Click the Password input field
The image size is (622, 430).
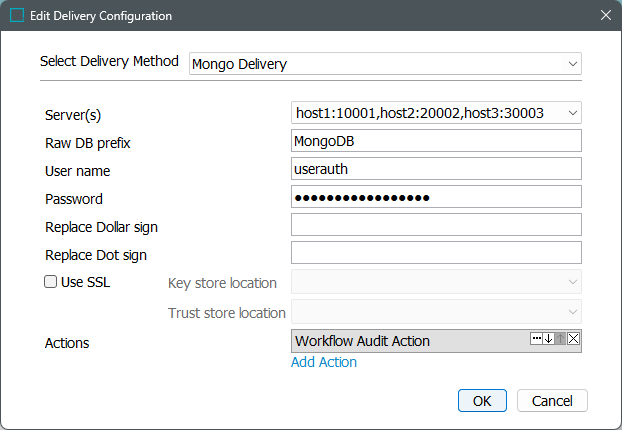435,197
